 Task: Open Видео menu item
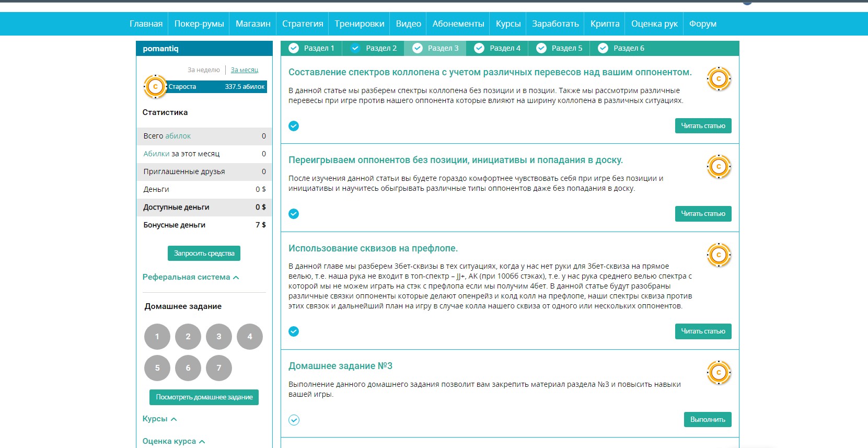click(409, 24)
